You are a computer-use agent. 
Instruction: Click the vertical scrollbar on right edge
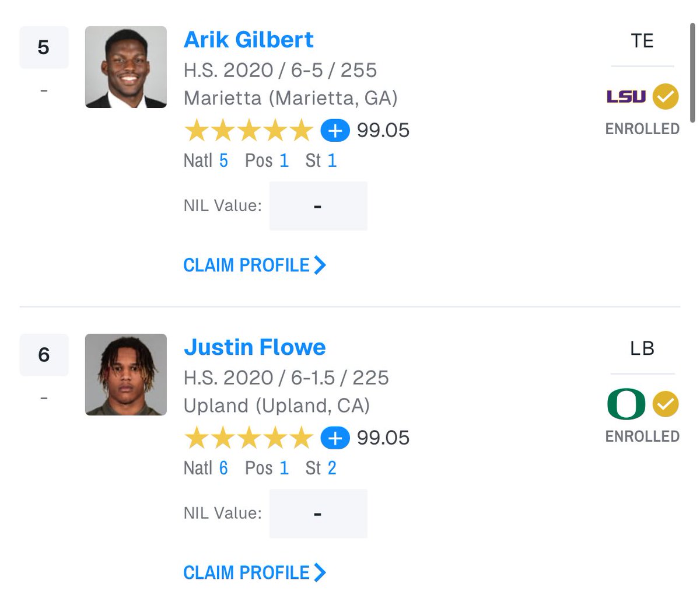(693, 72)
